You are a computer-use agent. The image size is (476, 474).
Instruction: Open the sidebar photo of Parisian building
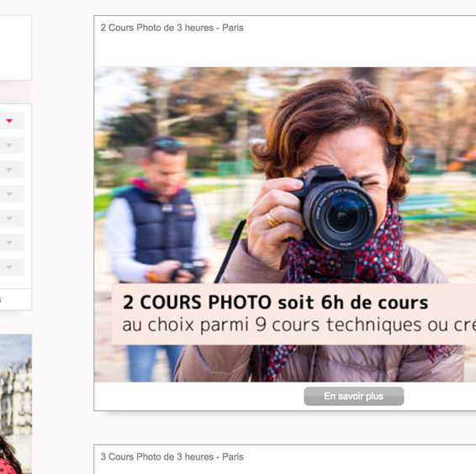tap(16, 404)
